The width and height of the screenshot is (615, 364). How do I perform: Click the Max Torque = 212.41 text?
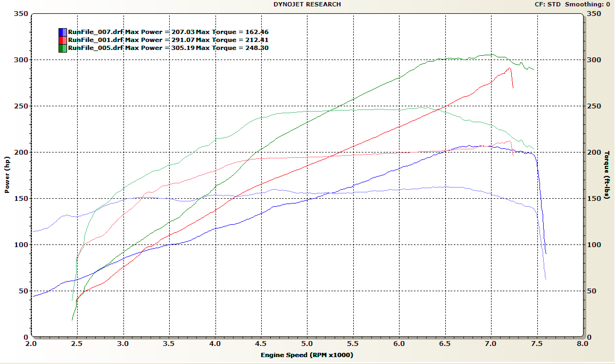tap(232, 40)
